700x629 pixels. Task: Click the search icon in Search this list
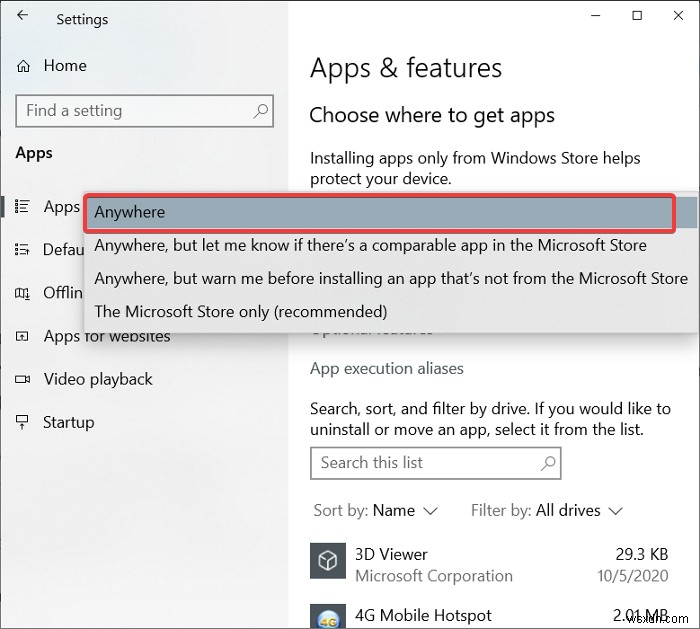pyautogui.click(x=548, y=463)
